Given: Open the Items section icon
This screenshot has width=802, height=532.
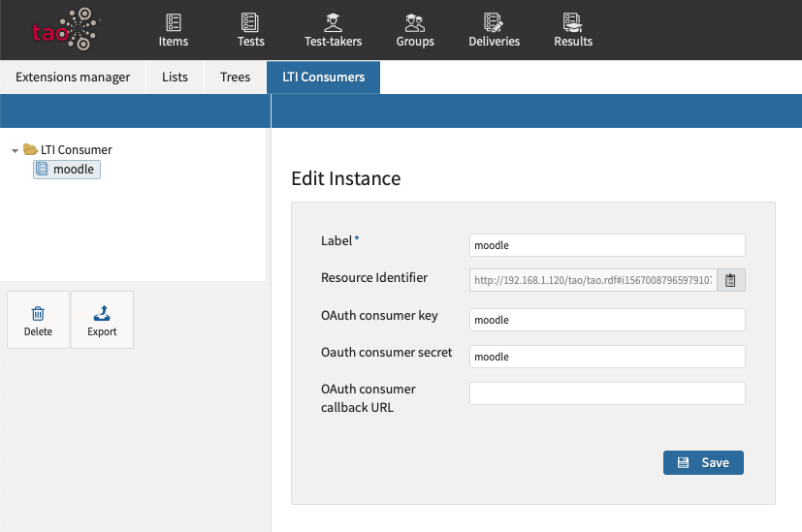Looking at the screenshot, I should click(174, 22).
